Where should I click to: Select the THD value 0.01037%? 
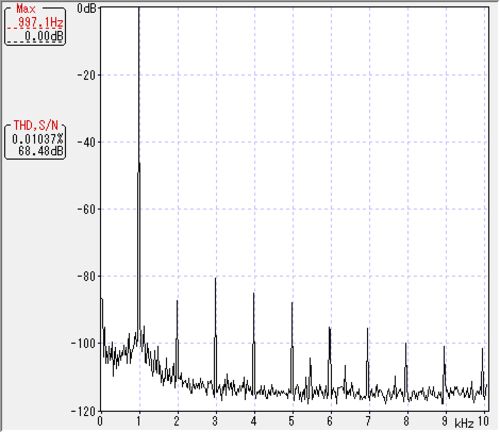point(37,138)
